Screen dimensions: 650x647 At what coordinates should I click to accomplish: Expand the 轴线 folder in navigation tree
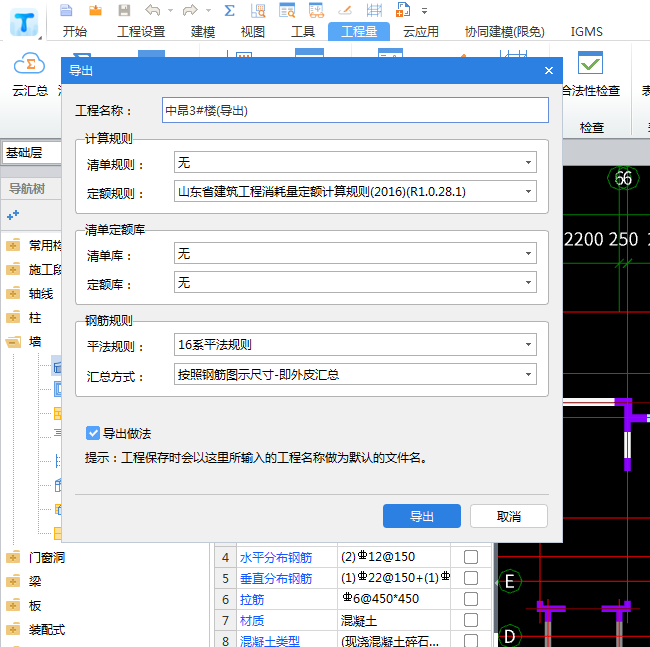[13, 293]
